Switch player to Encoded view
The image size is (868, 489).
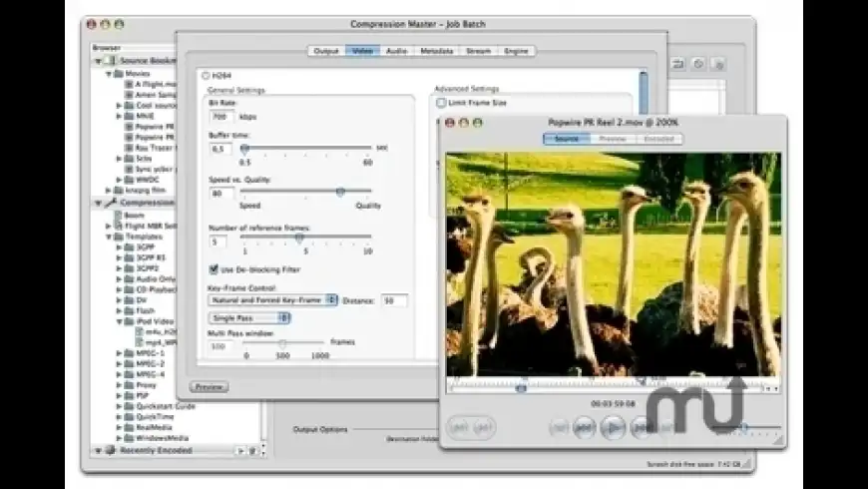tap(659, 139)
